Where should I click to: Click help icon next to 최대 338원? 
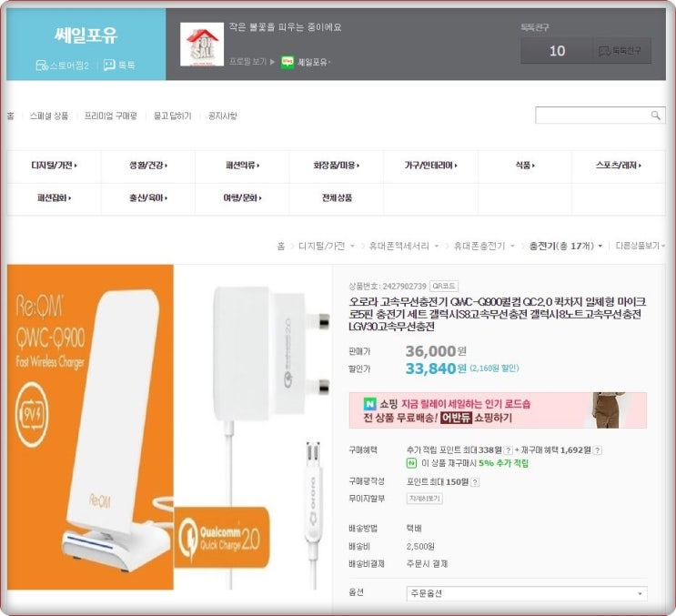(x=509, y=450)
